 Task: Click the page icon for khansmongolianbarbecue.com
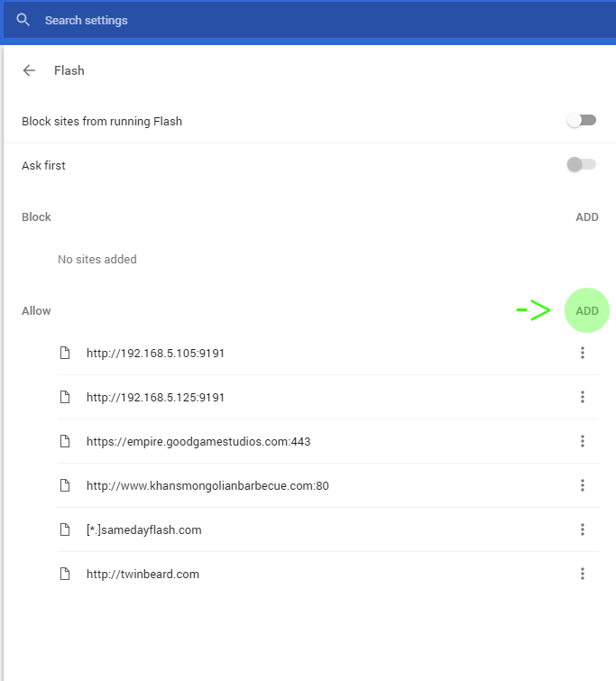point(65,485)
